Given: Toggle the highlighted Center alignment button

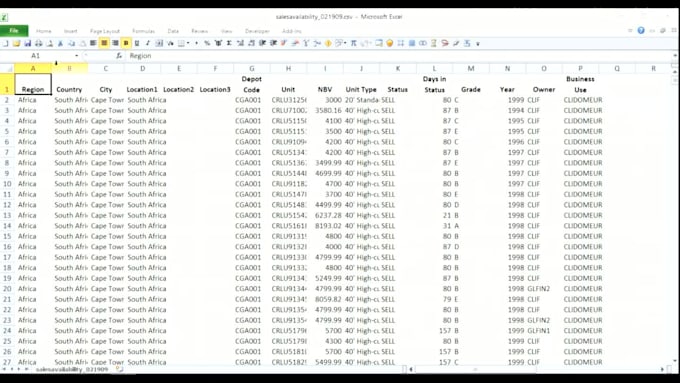Looking at the screenshot, I should coord(104,43).
